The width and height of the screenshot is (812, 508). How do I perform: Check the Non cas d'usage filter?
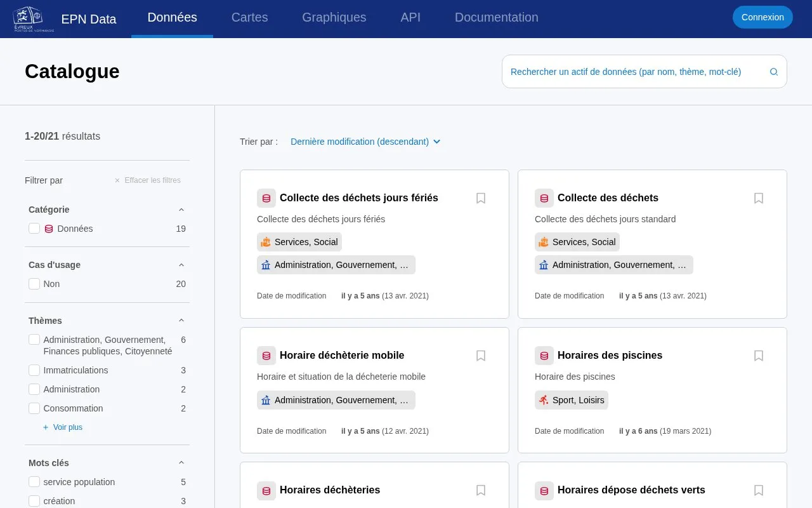34,284
